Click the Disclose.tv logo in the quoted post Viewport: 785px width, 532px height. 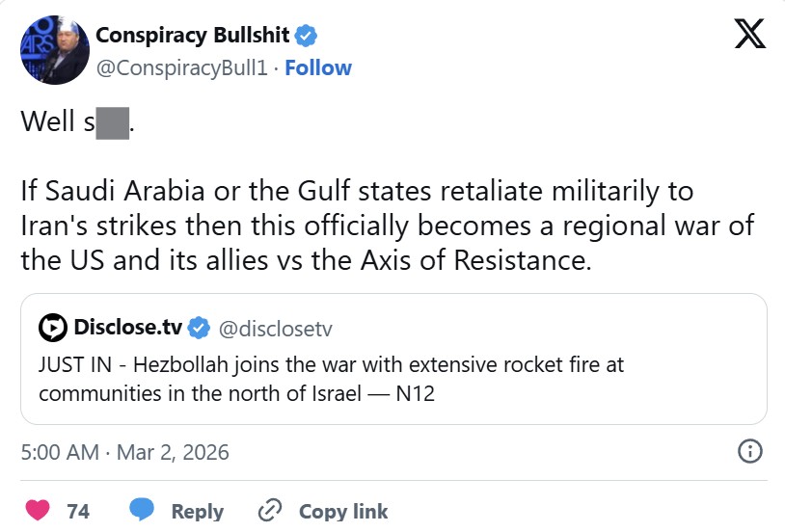point(53,329)
